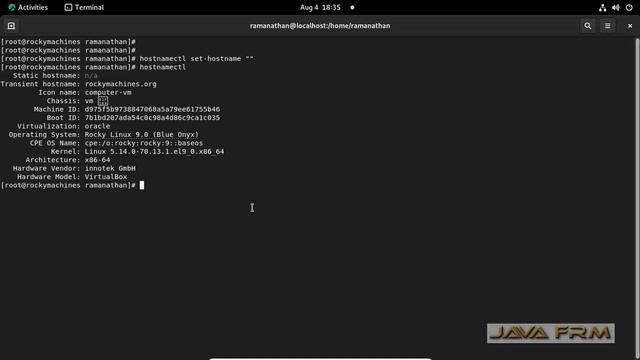Click the Kernel Linux 5.14.0 value
This screenshot has width=640, height=360.
point(154,151)
